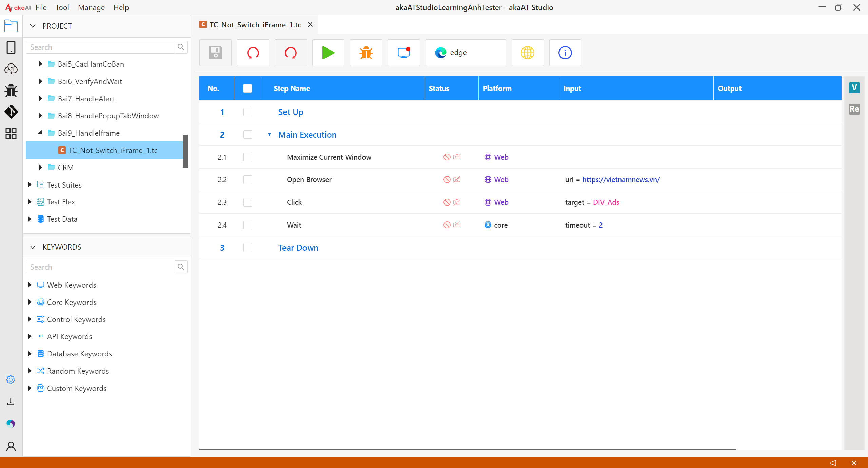The width and height of the screenshot is (868, 468).
Task: Click the timeout value 2
Action: point(601,225)
